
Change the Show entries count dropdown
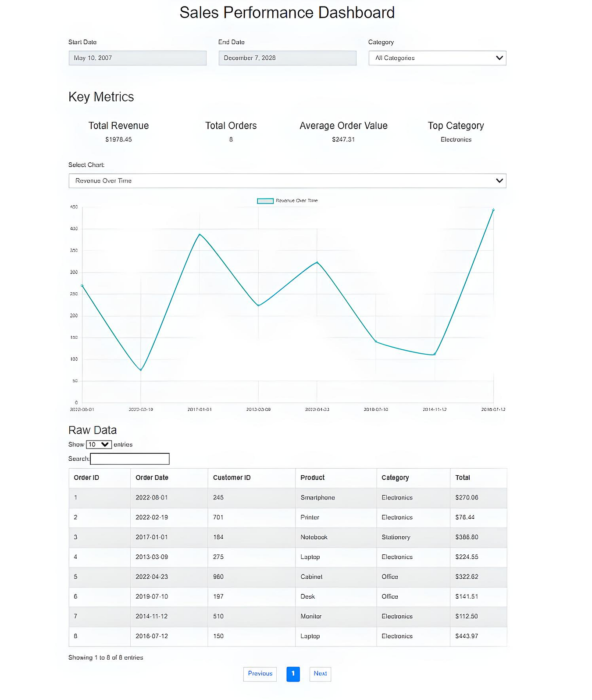pos(98,444)
